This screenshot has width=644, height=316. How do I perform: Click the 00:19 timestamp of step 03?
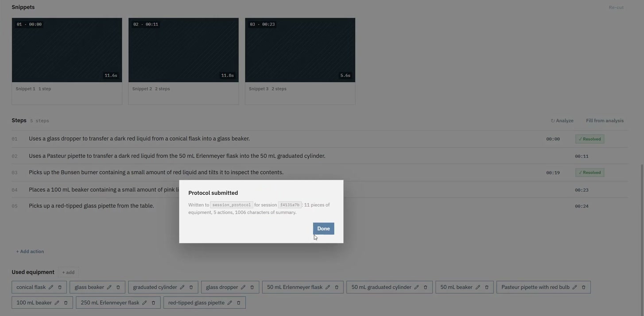tap(553, 173)
